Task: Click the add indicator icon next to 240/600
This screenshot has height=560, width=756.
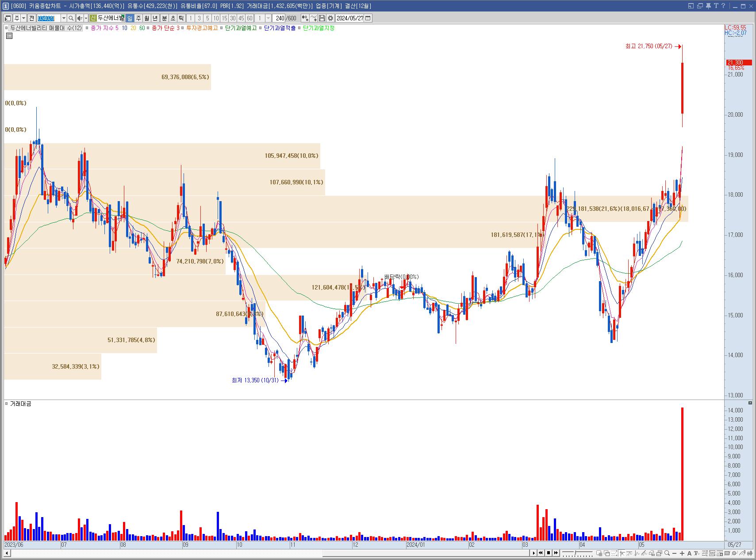Action: (x=305, y=18)
